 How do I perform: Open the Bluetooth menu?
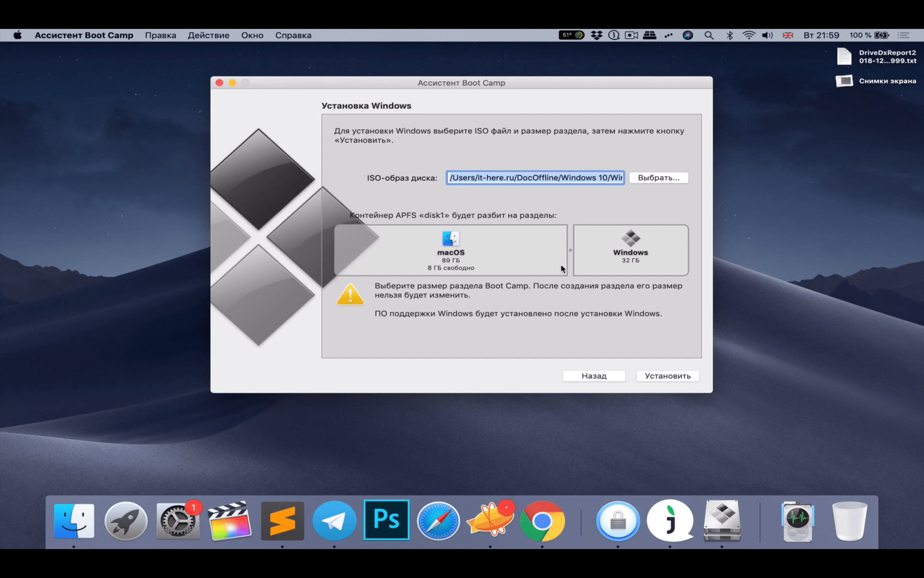coord(730,35)
